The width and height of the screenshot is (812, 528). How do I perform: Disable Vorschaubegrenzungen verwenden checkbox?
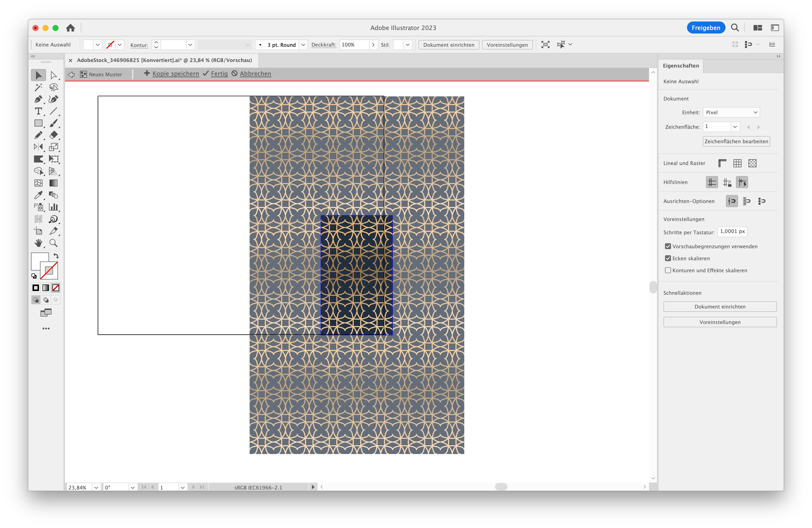click(668, 246)
